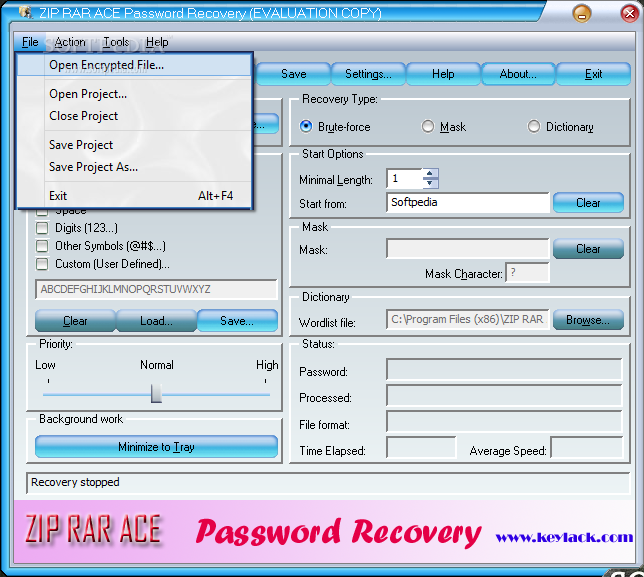Clear the Start from field
The height and width of the screenshot is (577, 644).
pyautogui.click(x=588, y=203)
